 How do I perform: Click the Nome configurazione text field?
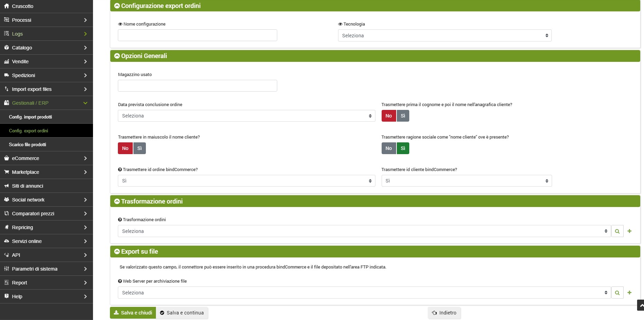point(197,35)
